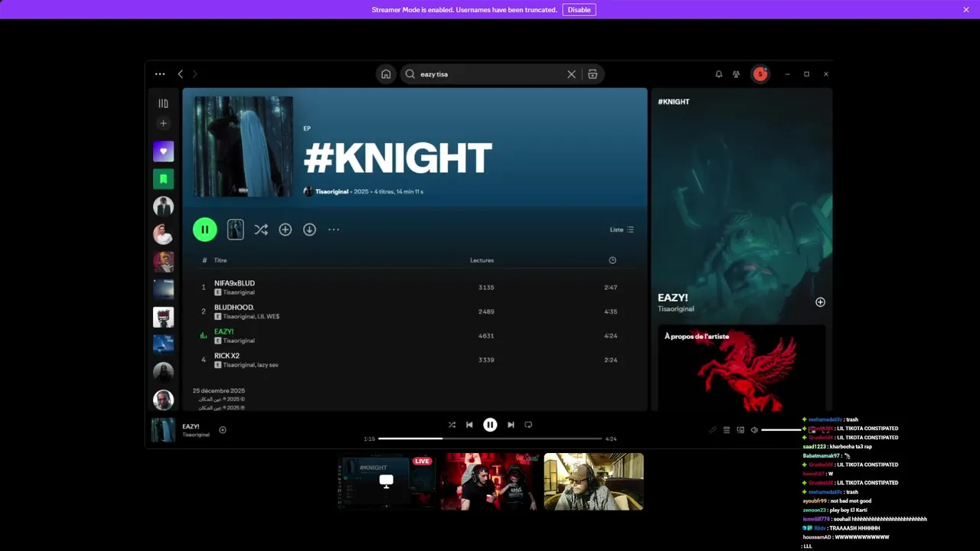Select the middle red-lit webcam thumbnail
Viewport: 980px width, 551px height.
click(490, 481)
